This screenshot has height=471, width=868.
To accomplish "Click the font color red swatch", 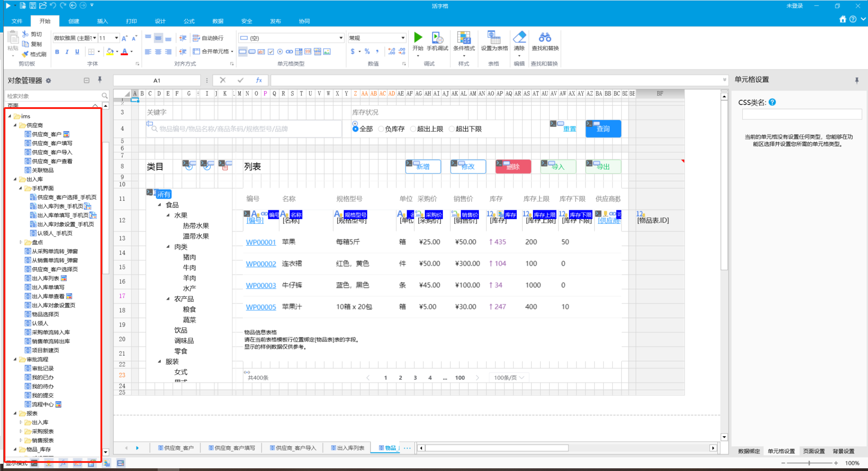I will point(125,52).
